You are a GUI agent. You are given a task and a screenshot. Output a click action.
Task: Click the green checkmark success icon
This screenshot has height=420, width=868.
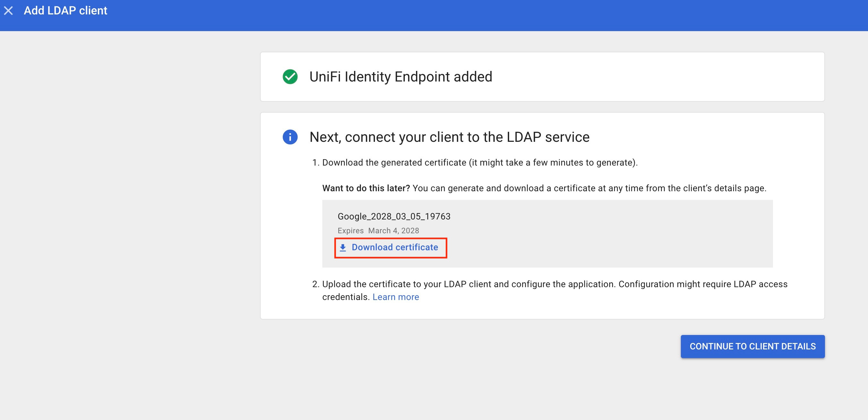tap(290, 77)
